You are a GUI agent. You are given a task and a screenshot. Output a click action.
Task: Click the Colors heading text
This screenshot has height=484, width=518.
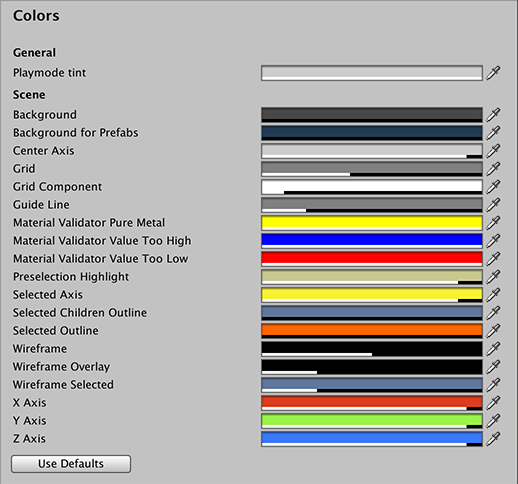click(x=36, y=16)
